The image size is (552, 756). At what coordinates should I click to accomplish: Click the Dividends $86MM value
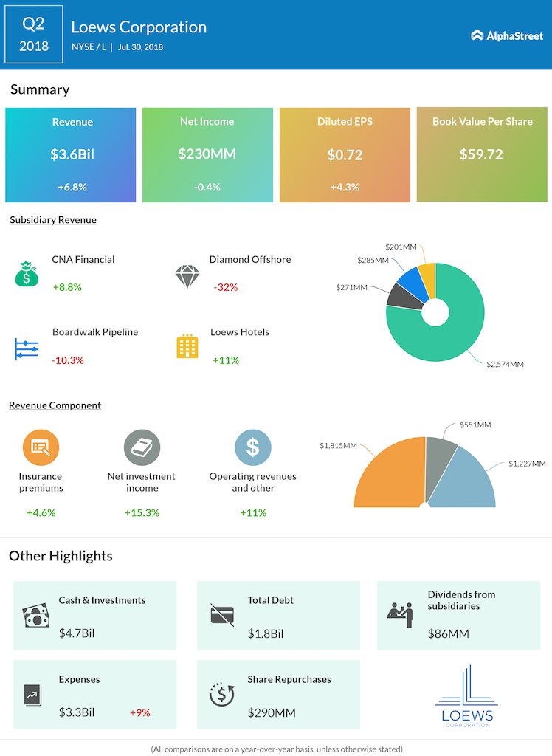click(x=449, y=634)
